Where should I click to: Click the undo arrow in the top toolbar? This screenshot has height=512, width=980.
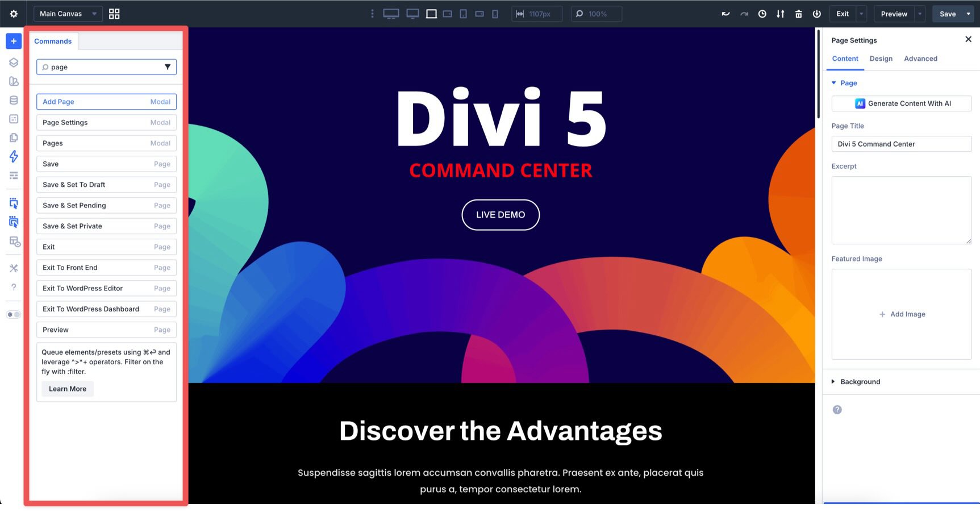[x=725, y=14]
